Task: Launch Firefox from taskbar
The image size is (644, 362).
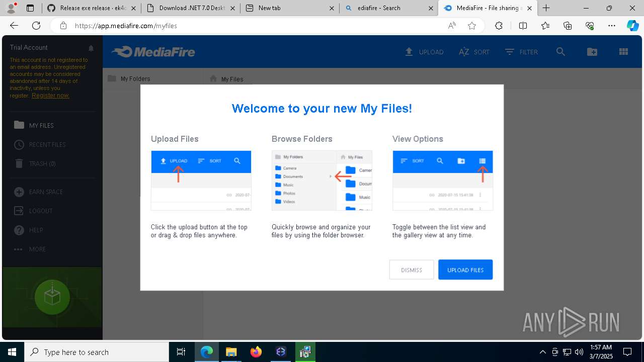Action: [x=256, y=352]
